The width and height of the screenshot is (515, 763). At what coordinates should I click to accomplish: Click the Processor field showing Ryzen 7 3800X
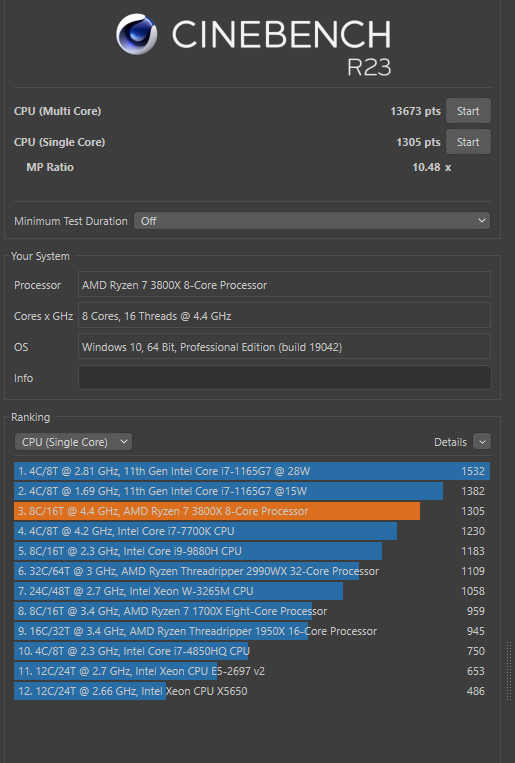pos(284,285)
